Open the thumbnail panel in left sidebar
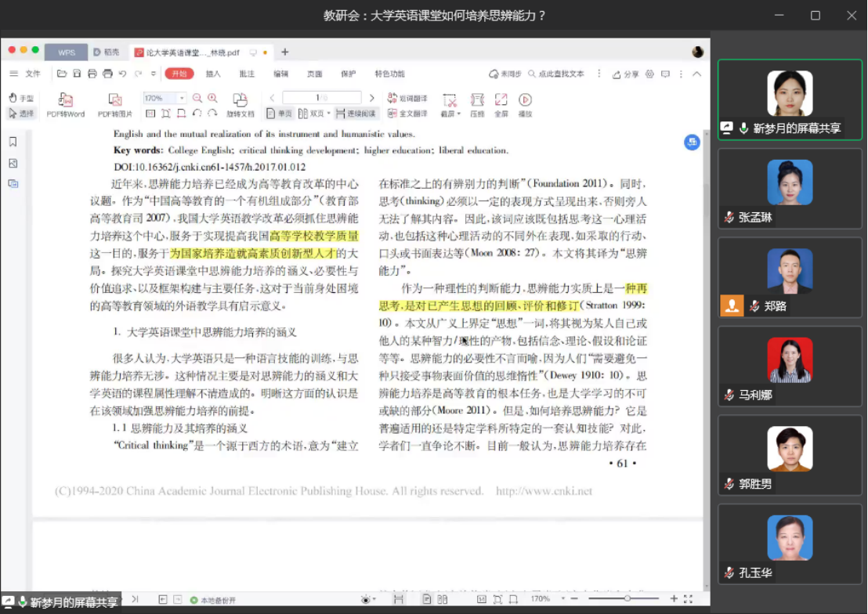Viewport: 868px width, 614px height. click(13, 164)
